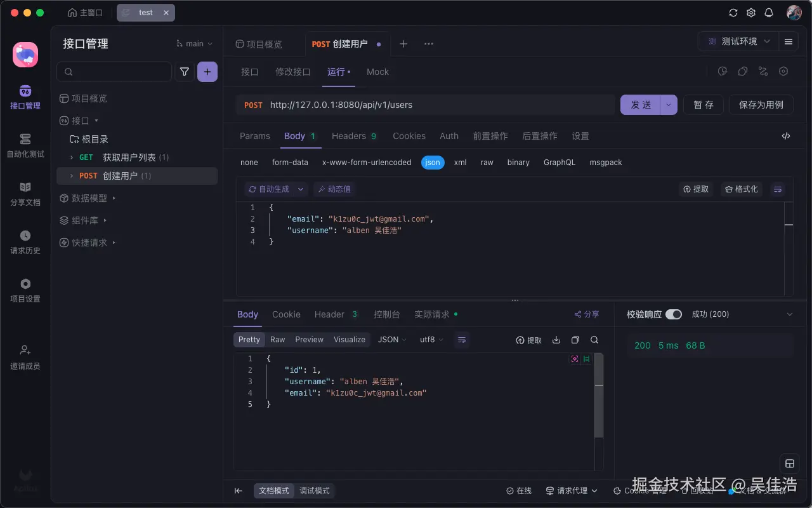Viewport: 812px width, 508px height.
Task: Open the 请求代理 dropdown in the status bar
Action: 572,491
